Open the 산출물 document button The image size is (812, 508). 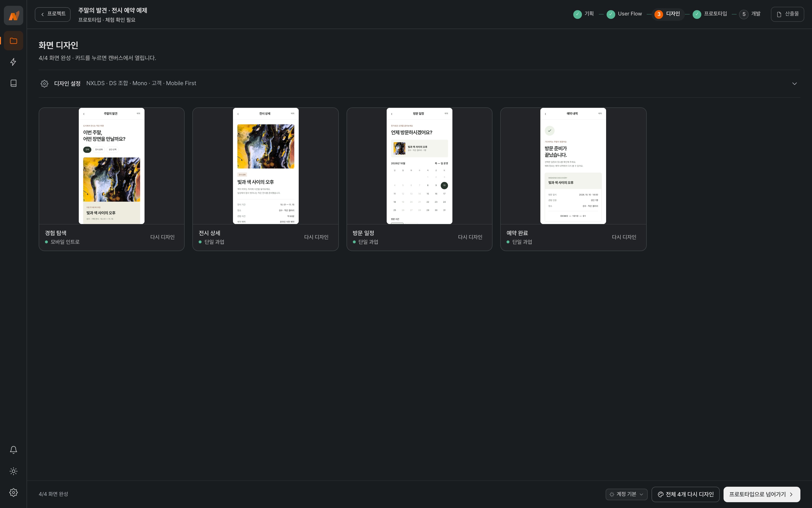tap(787, 14)
